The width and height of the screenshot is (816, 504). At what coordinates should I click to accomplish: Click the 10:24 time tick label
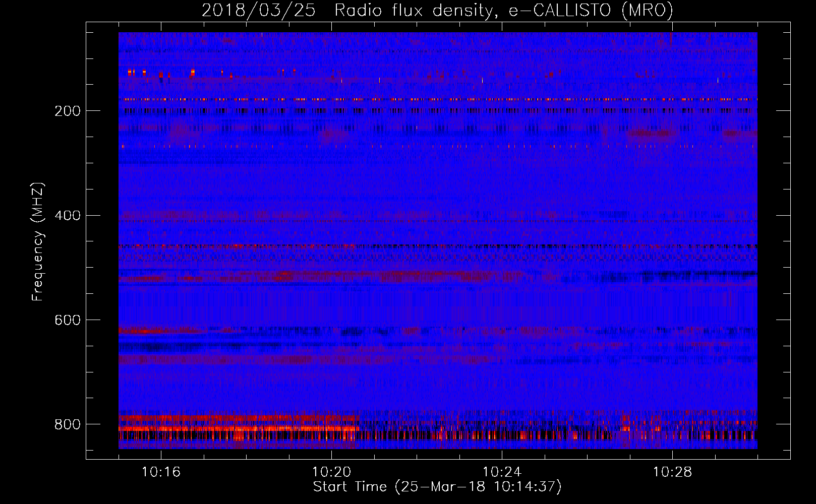tap(502, 472)
